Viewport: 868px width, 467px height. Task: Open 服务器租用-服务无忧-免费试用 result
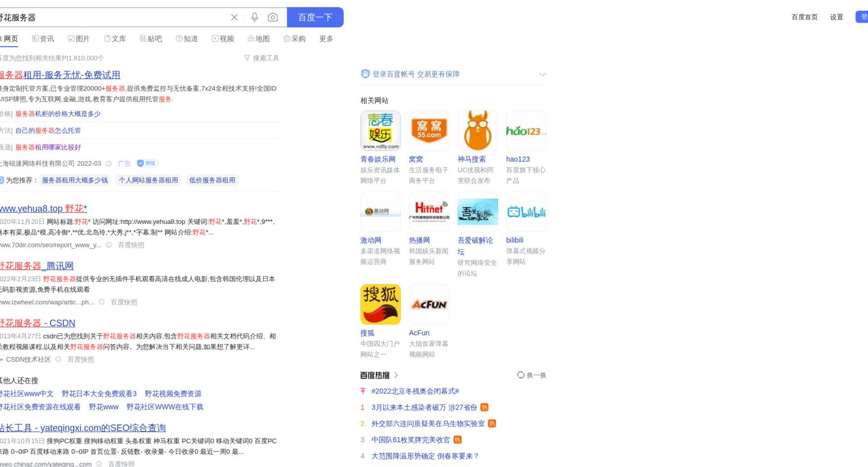click(x=60, y=75)
